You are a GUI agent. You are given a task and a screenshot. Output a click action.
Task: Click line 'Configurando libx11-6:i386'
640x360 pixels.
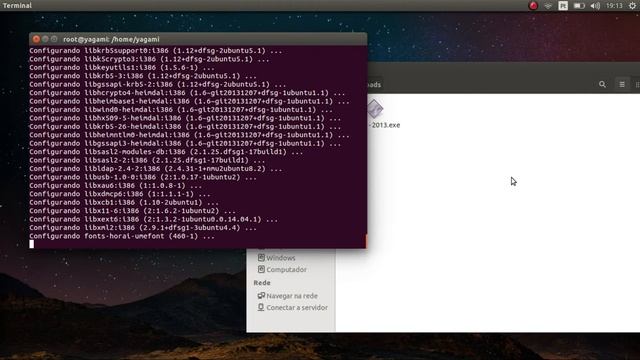(132, 211)
